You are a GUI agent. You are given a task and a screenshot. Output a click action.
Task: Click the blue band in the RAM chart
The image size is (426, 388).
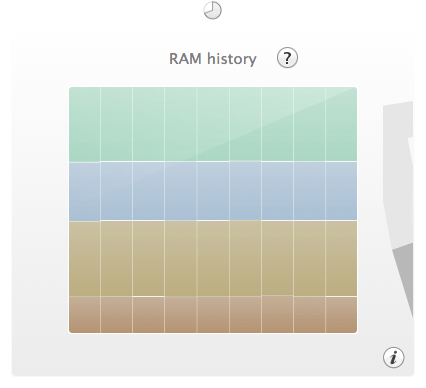point(213,191)
